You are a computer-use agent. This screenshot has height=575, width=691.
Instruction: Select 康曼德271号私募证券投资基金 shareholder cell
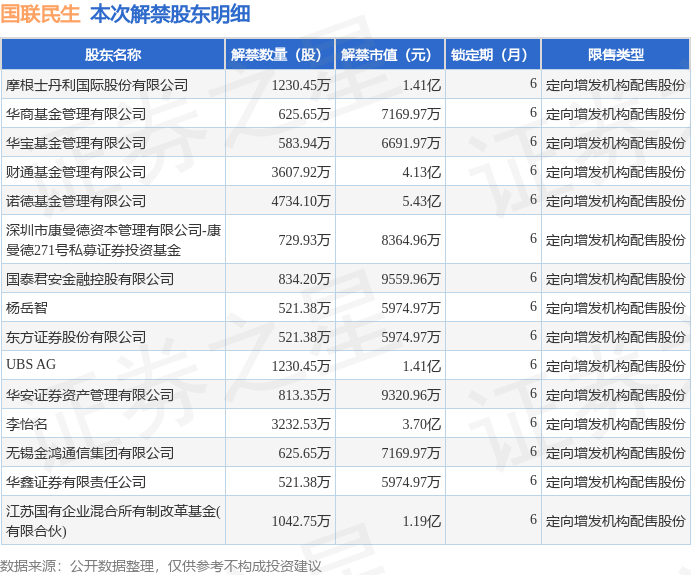point(113,240)
